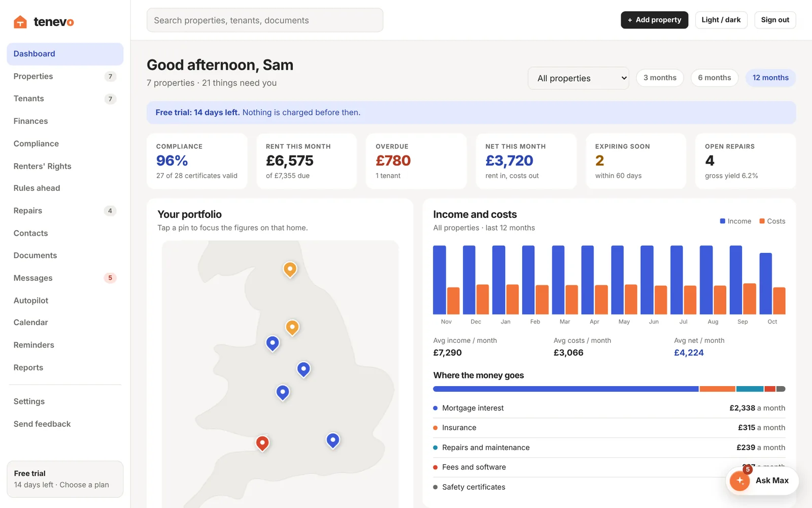This screenshot has height=508, width=812.
Task: Click the Sep orange costs bar
Action: pos(750,299)
